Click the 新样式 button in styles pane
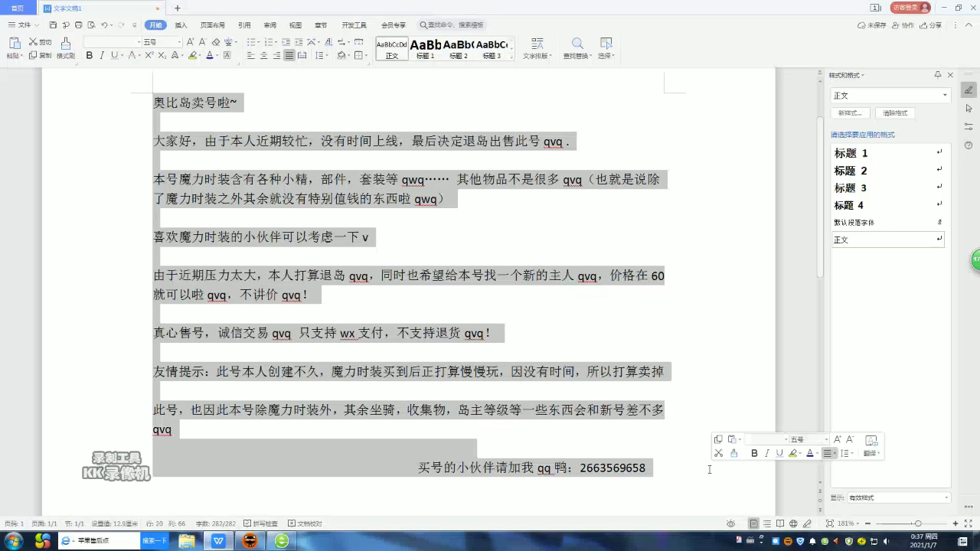The height and width of the screenshot is (551, 980). point(849,112)
